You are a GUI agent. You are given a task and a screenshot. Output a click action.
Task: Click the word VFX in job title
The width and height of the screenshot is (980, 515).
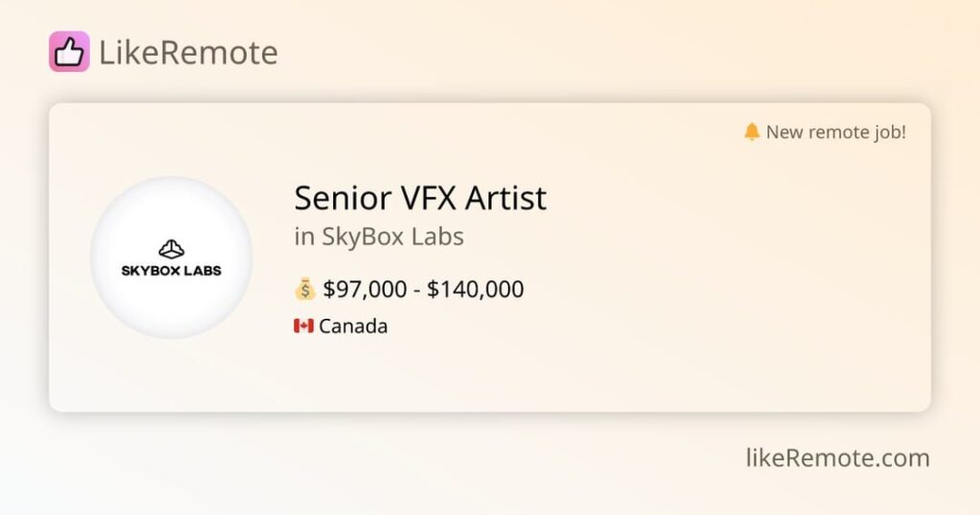(428, 198)
